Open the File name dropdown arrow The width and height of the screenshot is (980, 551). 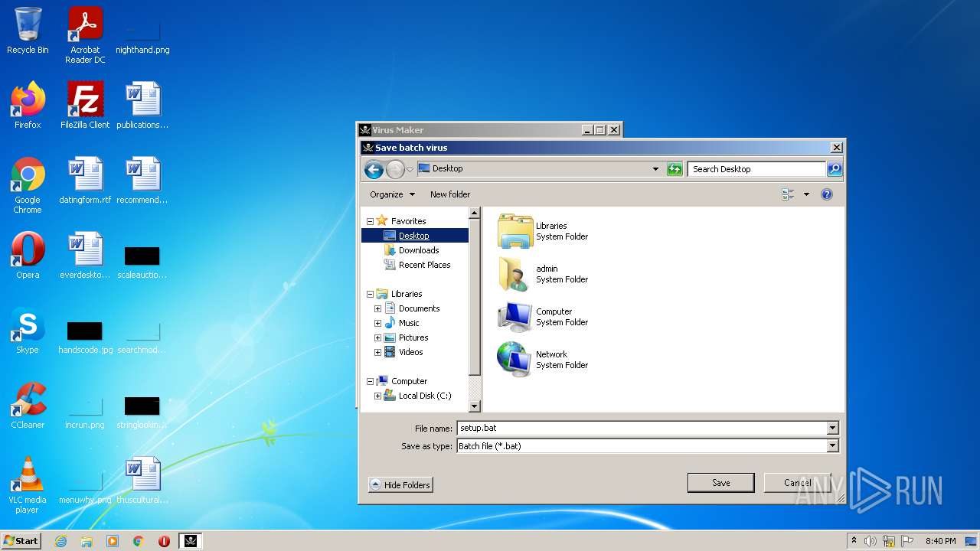click(x=833, y=428)
